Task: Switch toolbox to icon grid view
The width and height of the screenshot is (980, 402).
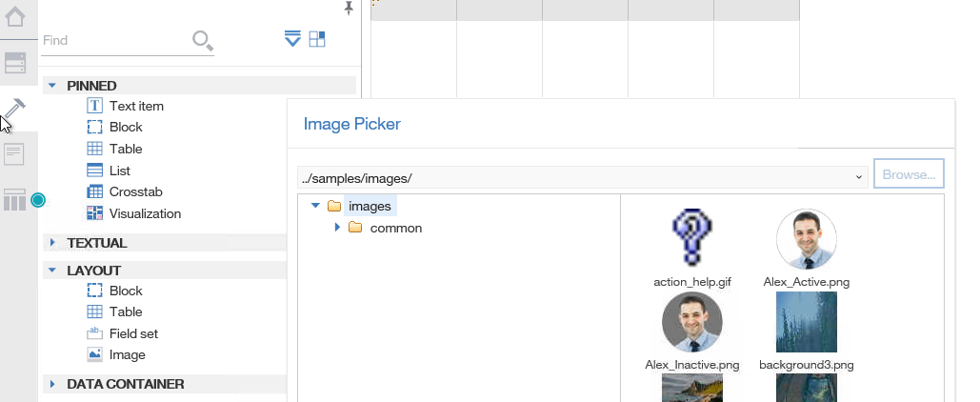Action: tap(317, 39)
